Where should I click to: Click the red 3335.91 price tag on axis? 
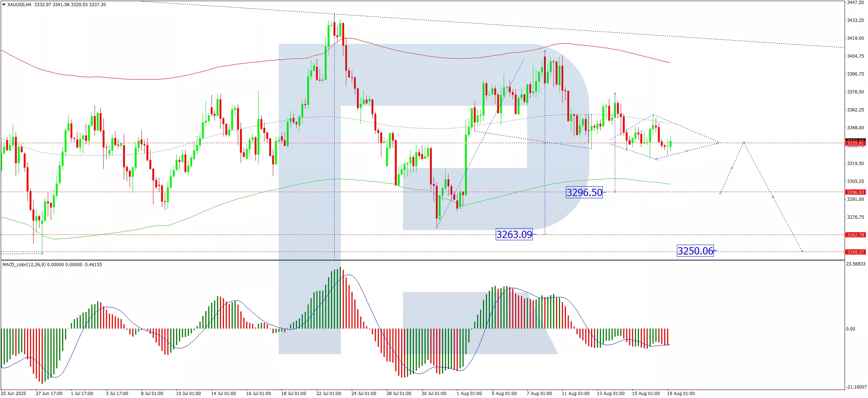[x=855, y=143]
